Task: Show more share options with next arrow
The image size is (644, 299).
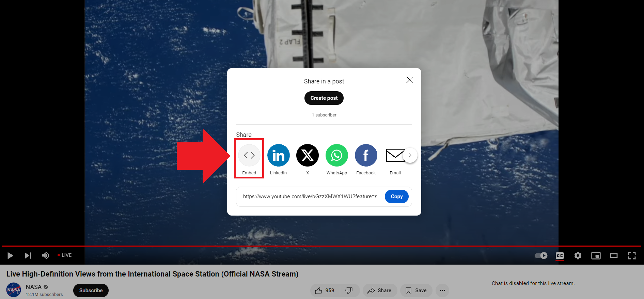Action: click(410, 155)
